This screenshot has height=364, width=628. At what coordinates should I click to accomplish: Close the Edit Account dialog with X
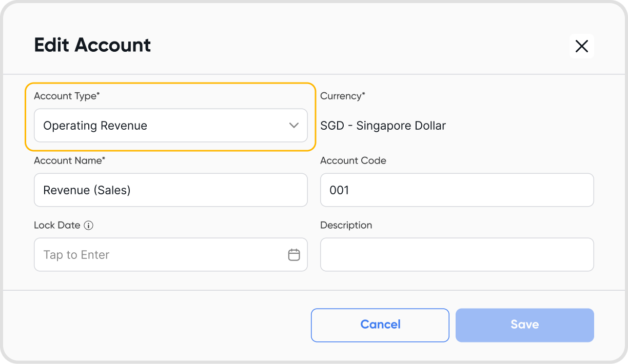tap(581, 46)
